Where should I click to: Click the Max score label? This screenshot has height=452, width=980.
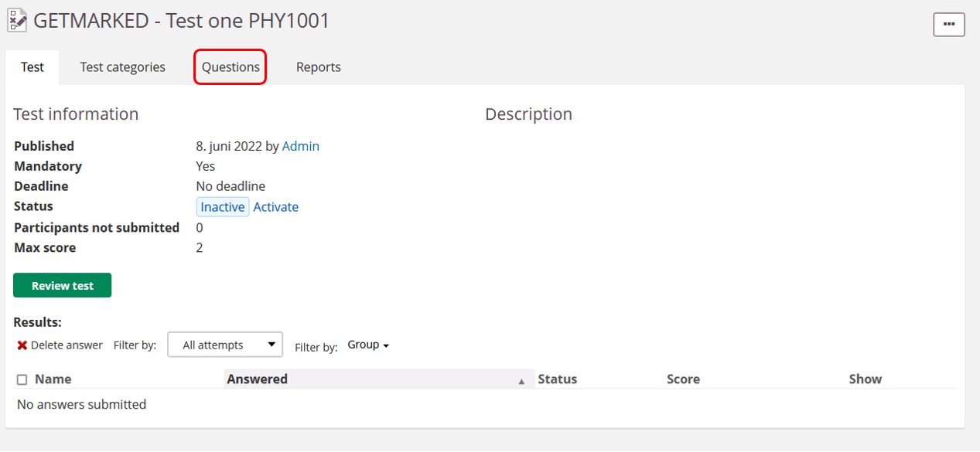(45, 248)
